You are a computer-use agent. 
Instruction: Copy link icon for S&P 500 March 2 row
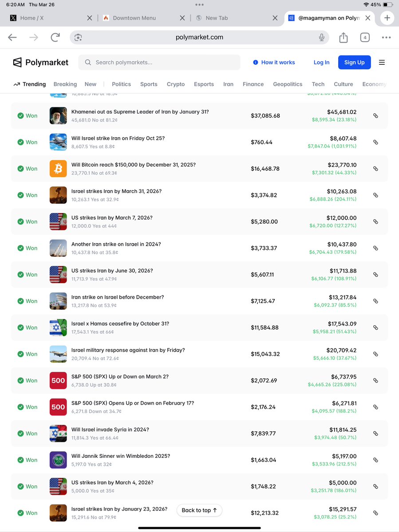coord(375,380)
